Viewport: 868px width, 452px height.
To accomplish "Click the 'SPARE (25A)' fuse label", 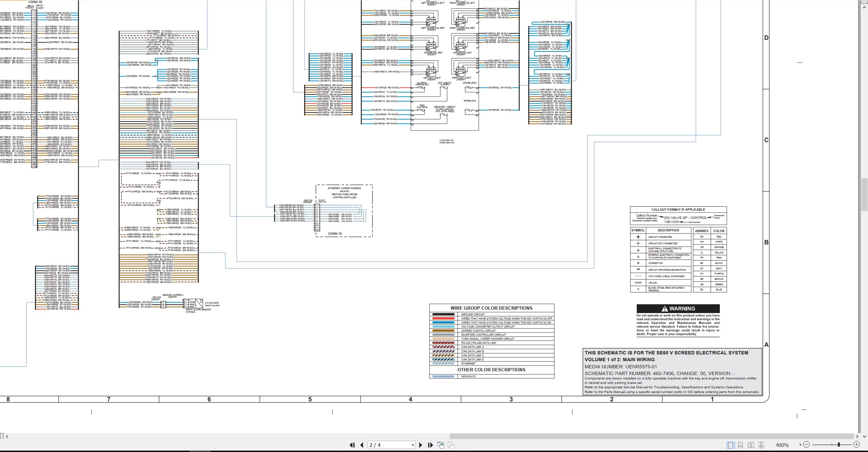I will point(470,83).
